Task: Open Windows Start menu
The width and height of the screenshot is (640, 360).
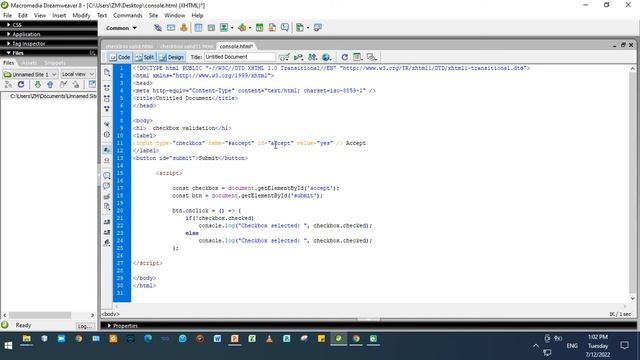Action: point(8,346)
